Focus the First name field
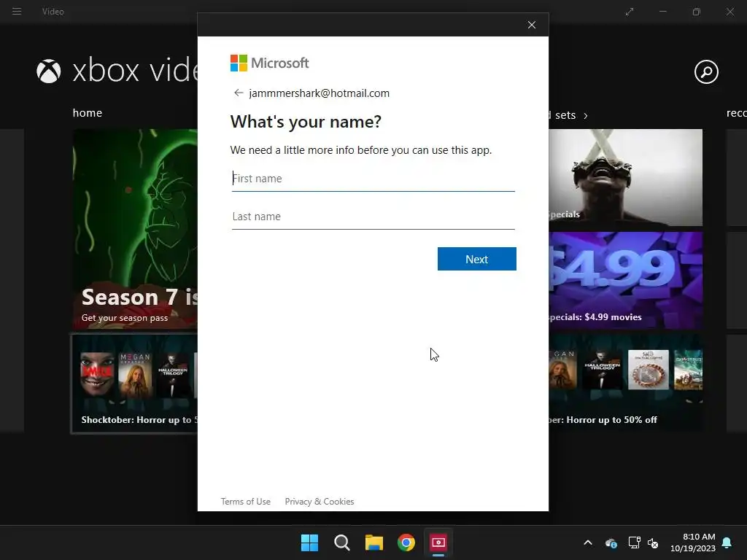The width and height of the screenshot is (747, 560). (373, 179)
